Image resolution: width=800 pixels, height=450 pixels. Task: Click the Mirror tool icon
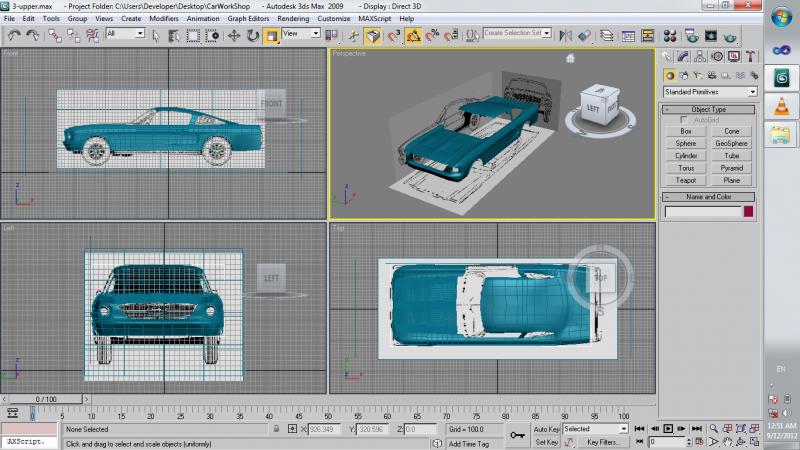click(x=567, y=35)
